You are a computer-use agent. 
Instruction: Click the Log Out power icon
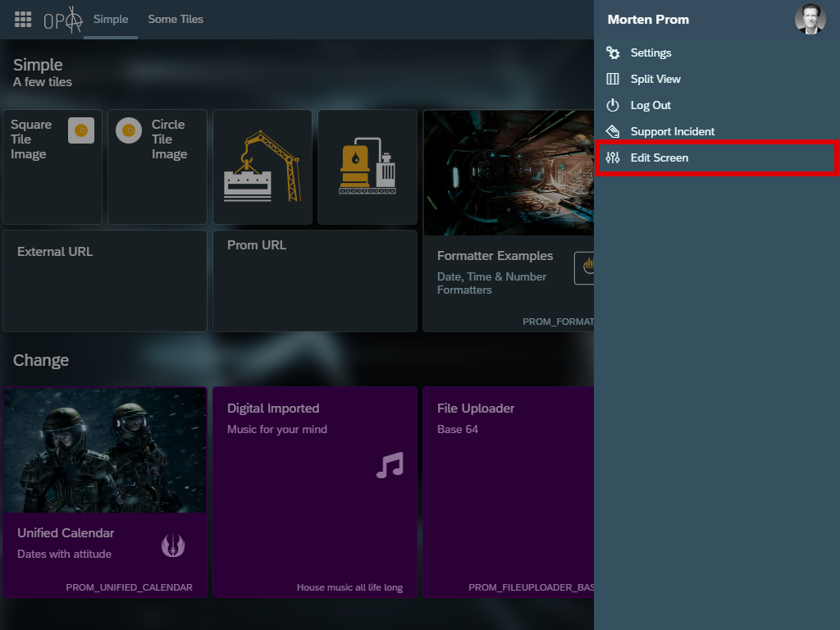point(613,105)
